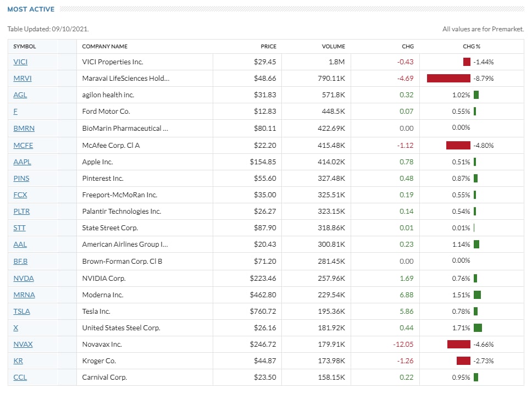This screenshot has height=394, width=532.
Task: Click the VOLUME column header
Action: coord(333,47)
